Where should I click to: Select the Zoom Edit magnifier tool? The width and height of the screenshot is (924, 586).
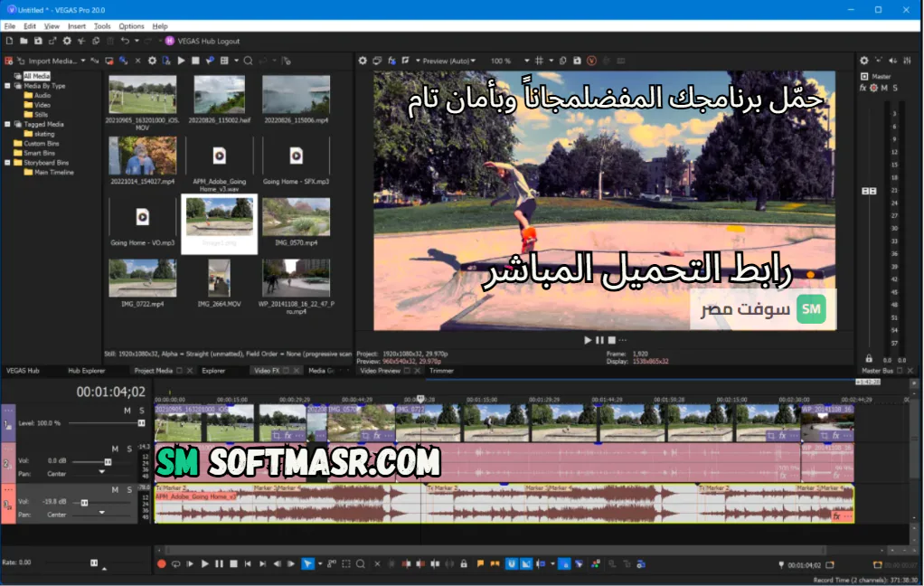pos(361,564)
